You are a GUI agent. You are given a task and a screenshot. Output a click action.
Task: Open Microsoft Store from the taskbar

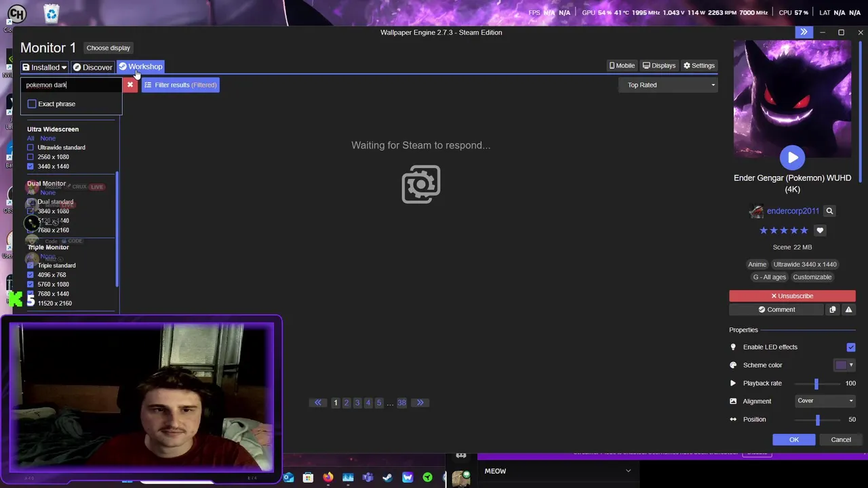[x=308, y=478]
